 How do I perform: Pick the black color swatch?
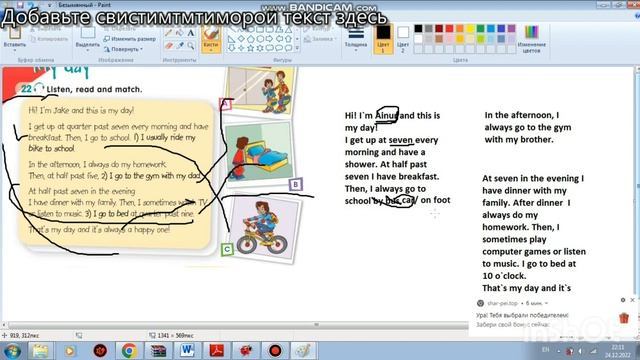(x=418, y=29)
